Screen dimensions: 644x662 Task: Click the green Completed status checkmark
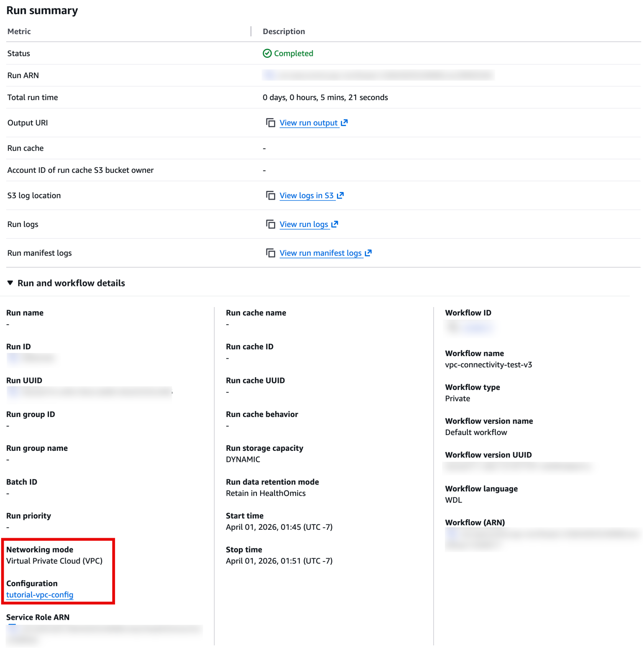(267, 53)
